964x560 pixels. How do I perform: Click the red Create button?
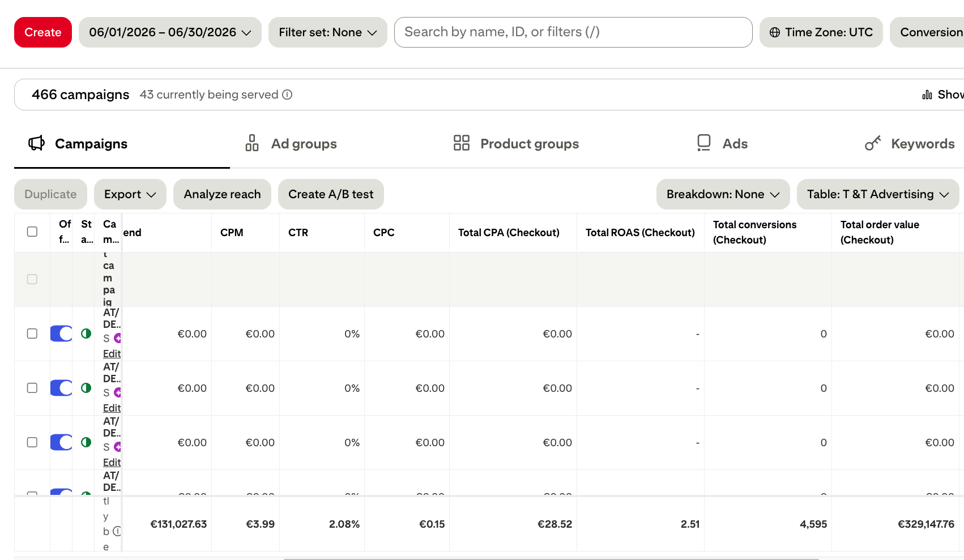click(x=43, y=32)
